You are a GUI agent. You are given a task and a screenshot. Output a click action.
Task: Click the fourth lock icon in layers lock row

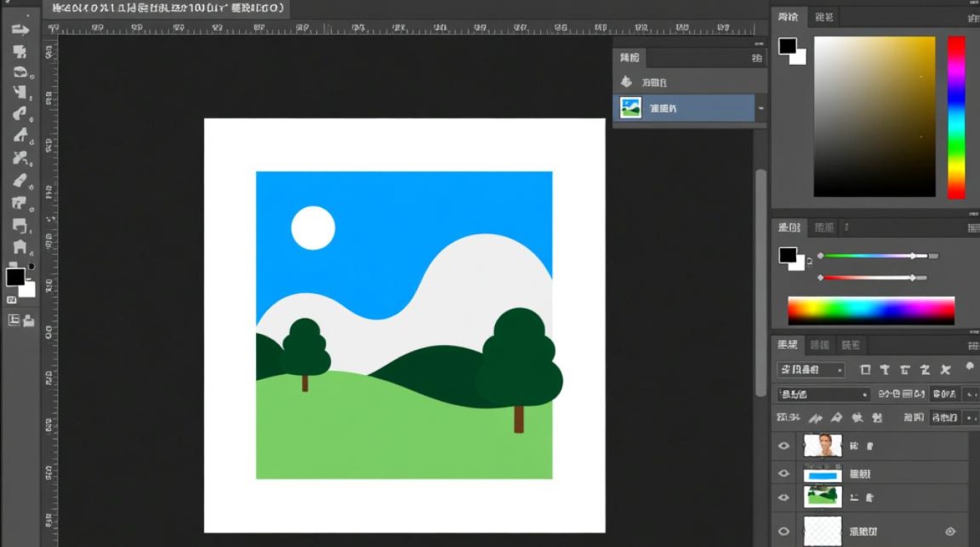pos(876,418)
